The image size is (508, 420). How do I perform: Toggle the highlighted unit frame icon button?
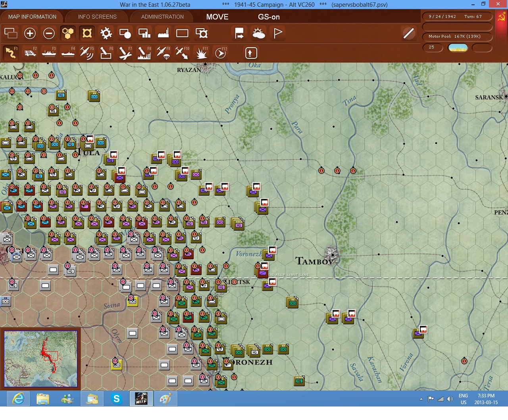point(87,33)
